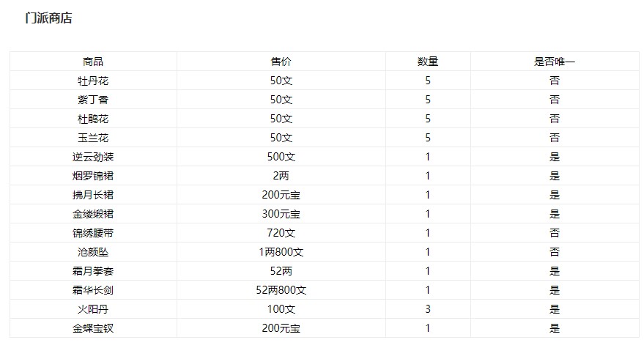
Task: Click the 霜月拳套 product name
Action: tap(93, 271)
